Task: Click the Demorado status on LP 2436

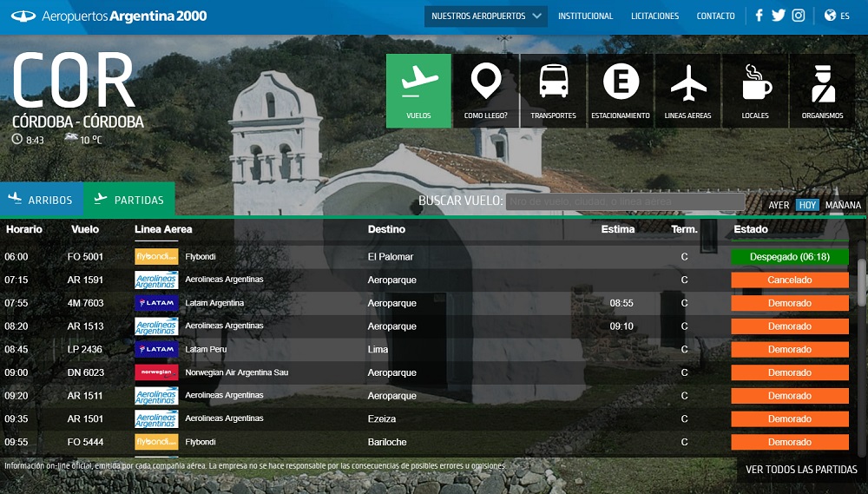Action: pos(789,349)
